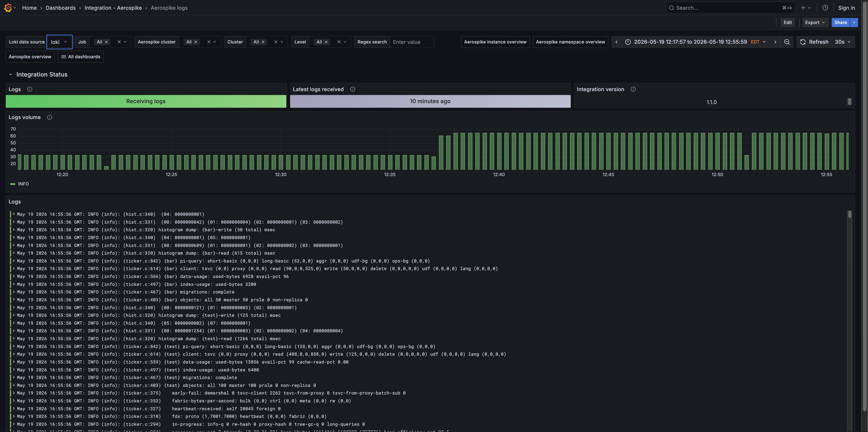Click the refresh dashboard icon
Viewport: 868px width, 432px height.
pos(803,42)
